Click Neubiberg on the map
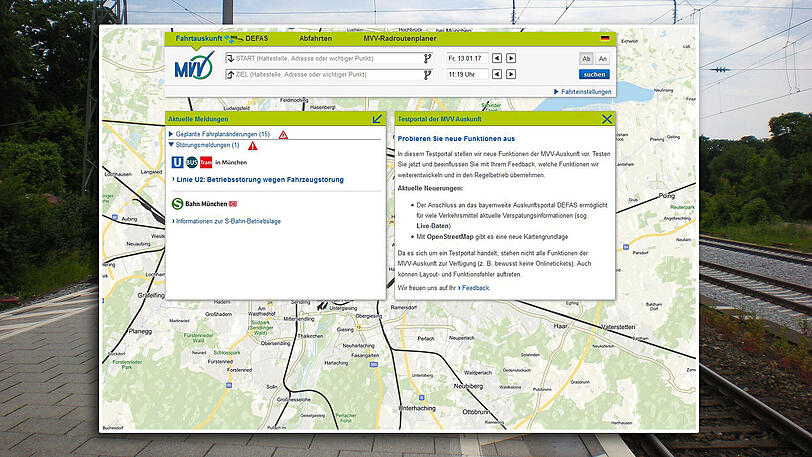The width and height of the screenshot is (812, 457). click(x=468, y=387)
